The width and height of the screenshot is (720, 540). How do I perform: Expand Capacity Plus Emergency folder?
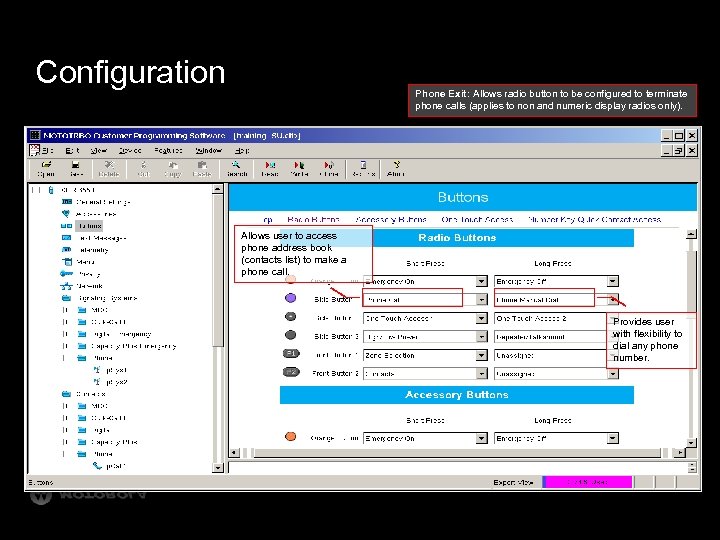tap(65, 346)
